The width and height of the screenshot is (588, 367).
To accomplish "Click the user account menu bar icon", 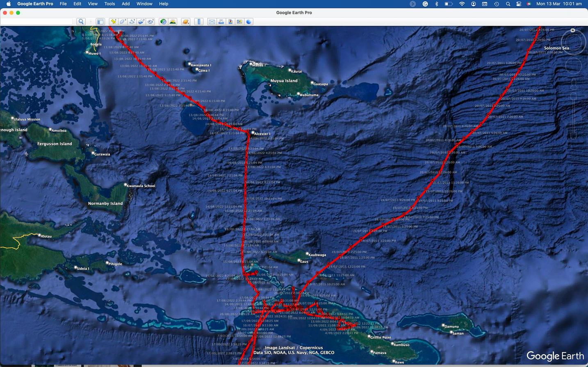I will tap(474, 4).
